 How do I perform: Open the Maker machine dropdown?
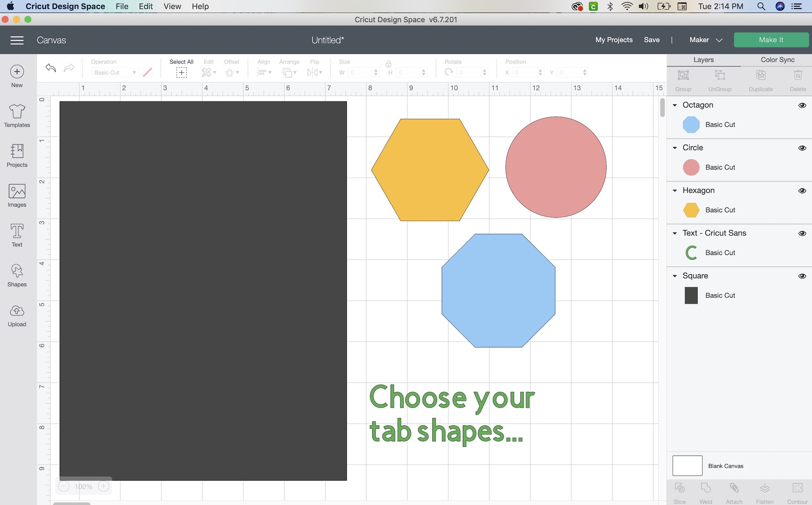pyautogui.click(x=706, y=40)
